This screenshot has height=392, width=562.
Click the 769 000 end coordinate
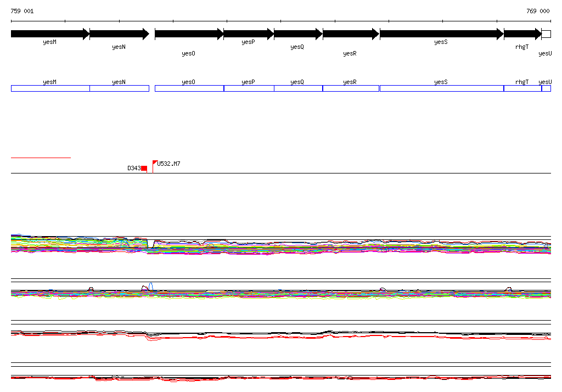click(x=538, y=11)
